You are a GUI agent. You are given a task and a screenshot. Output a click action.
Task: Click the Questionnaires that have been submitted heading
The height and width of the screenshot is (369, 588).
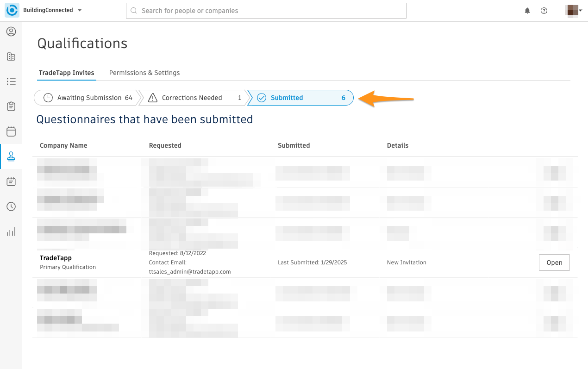tap(145, 119)
